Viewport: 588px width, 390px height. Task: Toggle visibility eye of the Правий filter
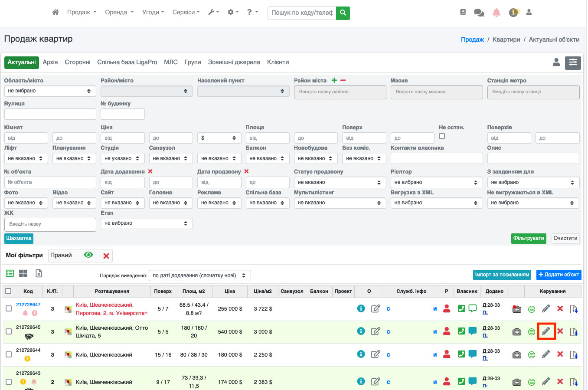(x=88, y=255)
